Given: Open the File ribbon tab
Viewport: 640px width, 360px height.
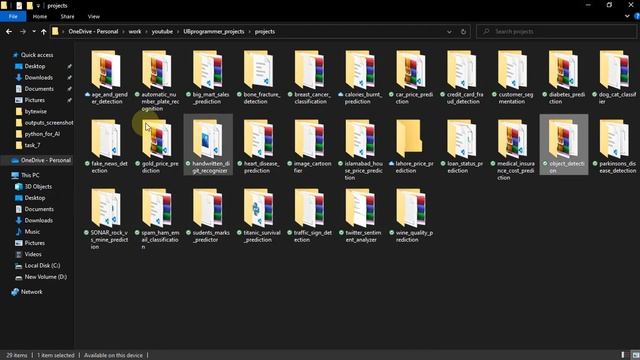Looking at the screenshot, I should click(x=13, y=16).
